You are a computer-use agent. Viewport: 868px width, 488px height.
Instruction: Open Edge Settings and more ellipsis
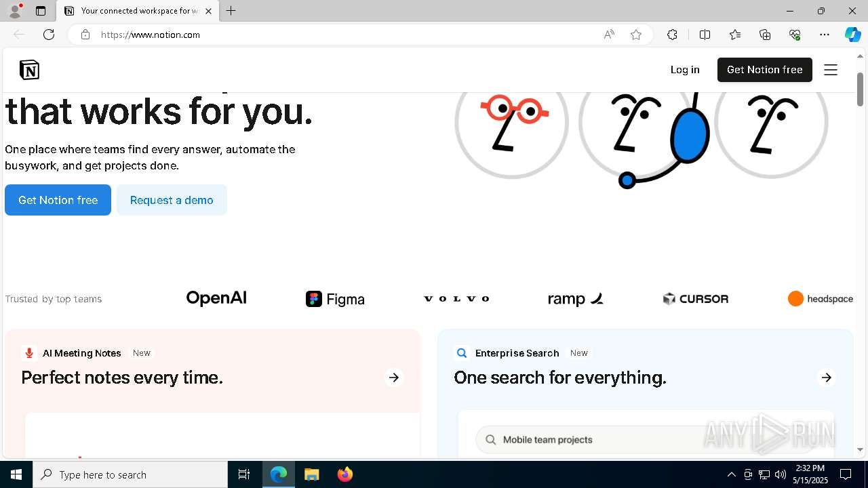coord(825,35)
